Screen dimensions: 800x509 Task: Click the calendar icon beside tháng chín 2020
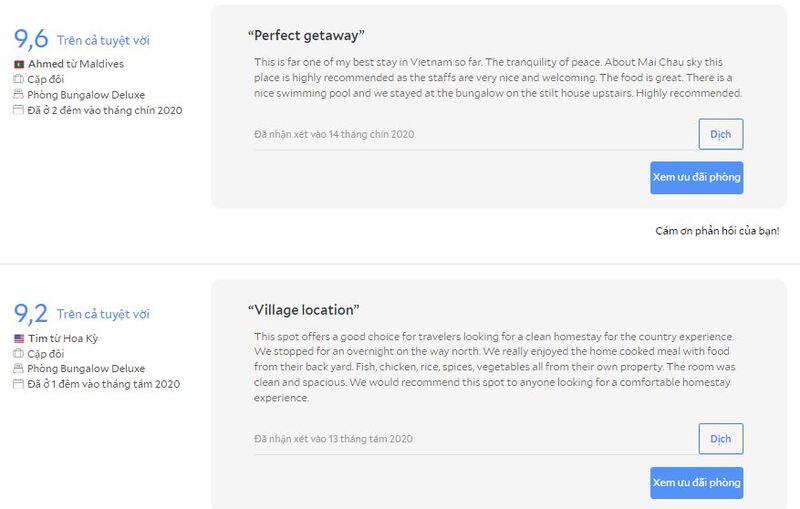18,110
